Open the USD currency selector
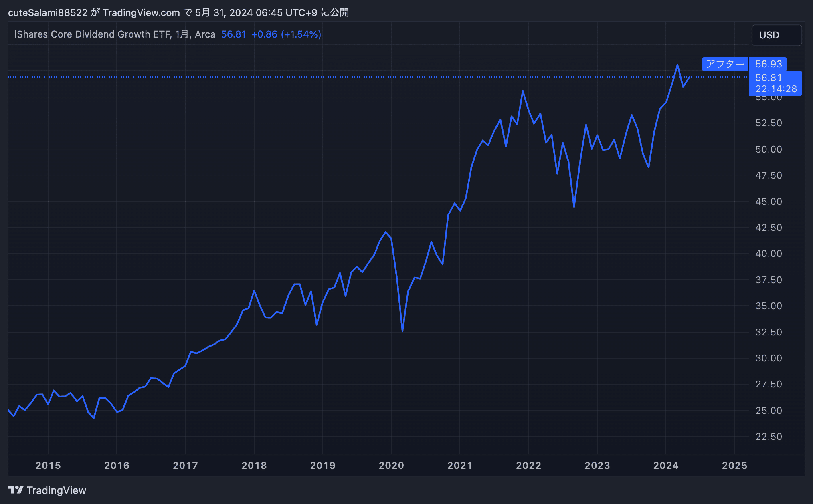This screenshot has width=813, height=504. tap(777, 35)
